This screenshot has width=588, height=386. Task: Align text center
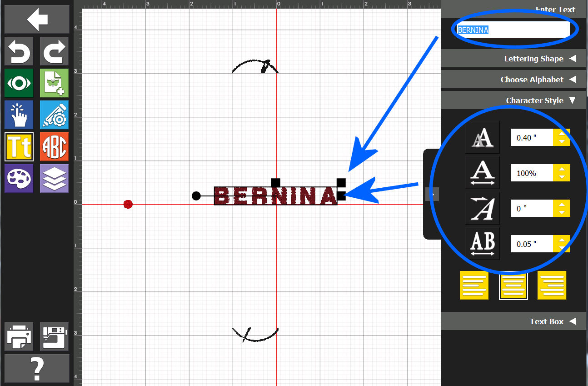point(513,286)
